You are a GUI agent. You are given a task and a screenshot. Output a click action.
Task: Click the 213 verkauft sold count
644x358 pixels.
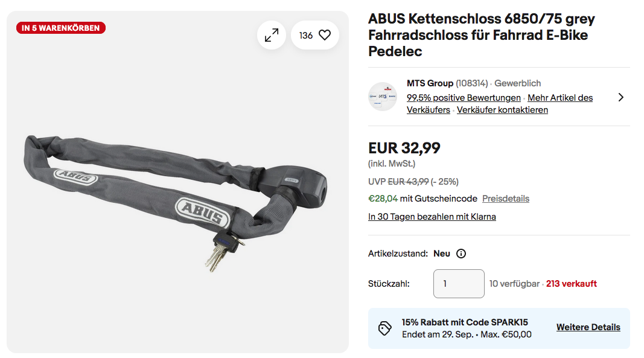point(571,284)
